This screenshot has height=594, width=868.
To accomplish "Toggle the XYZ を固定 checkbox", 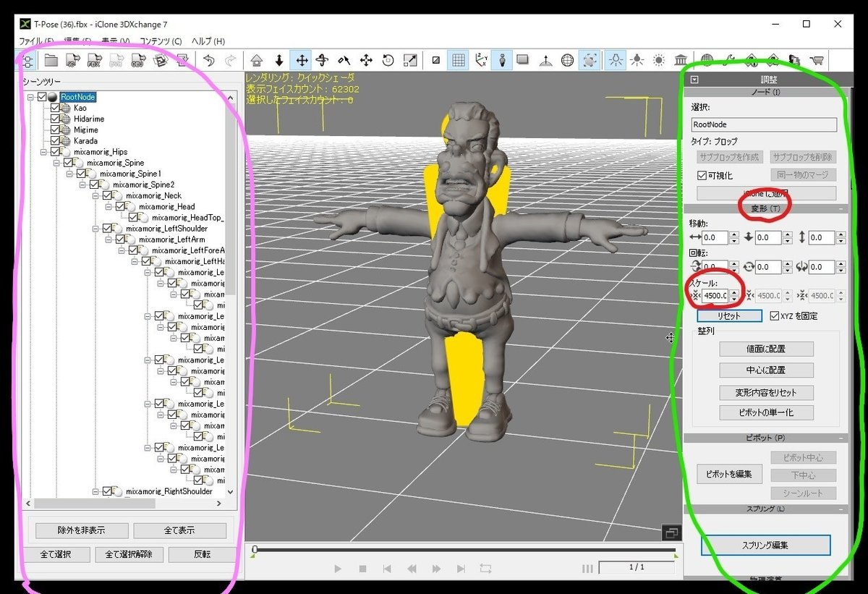I will (775, 316).
